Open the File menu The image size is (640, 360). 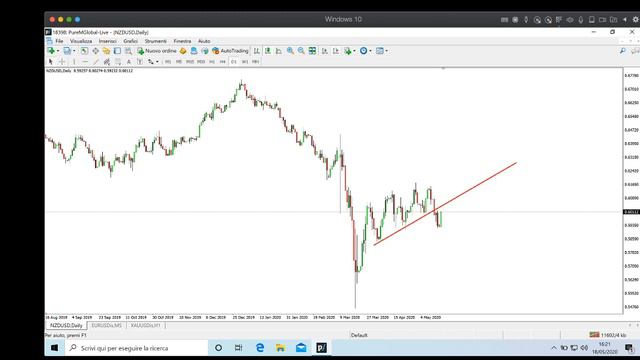pyautogui.click(x=59, y=41)
